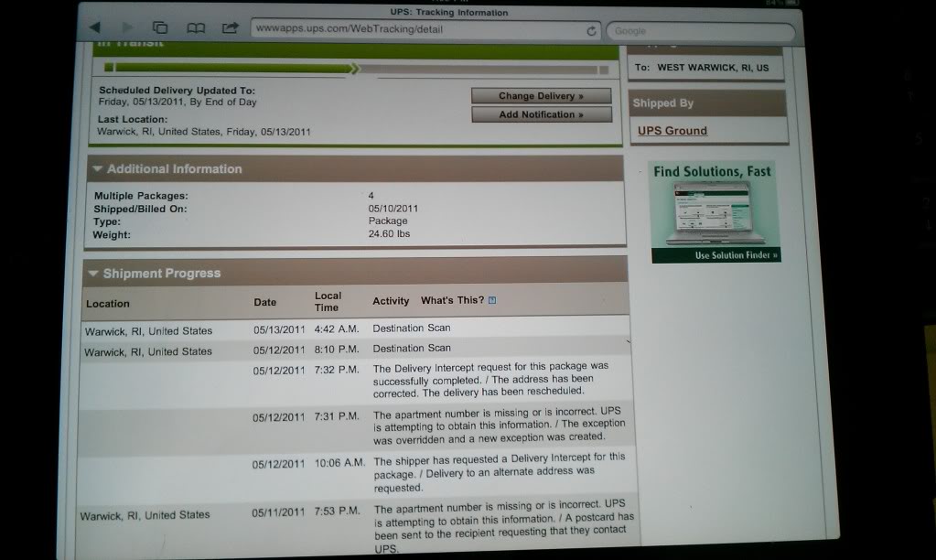Select the 4:42 A.M. Destination Scan entry

[x=356, y=329]
